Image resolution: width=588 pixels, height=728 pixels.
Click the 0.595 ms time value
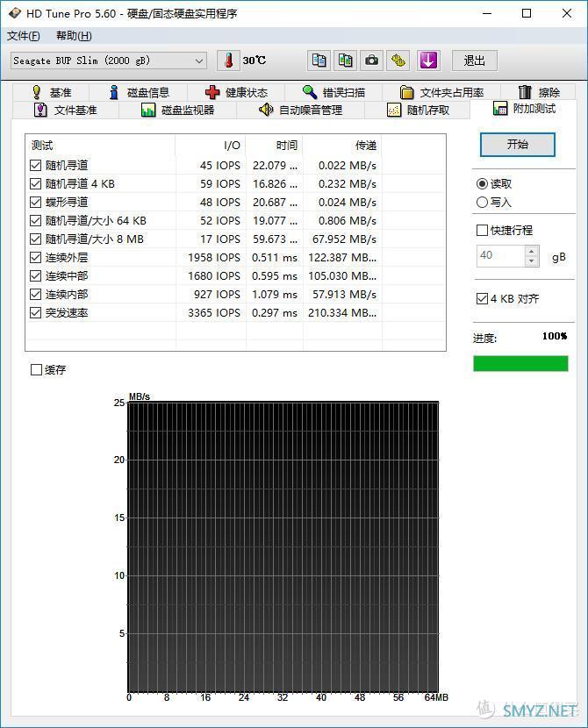click(275, 275)
